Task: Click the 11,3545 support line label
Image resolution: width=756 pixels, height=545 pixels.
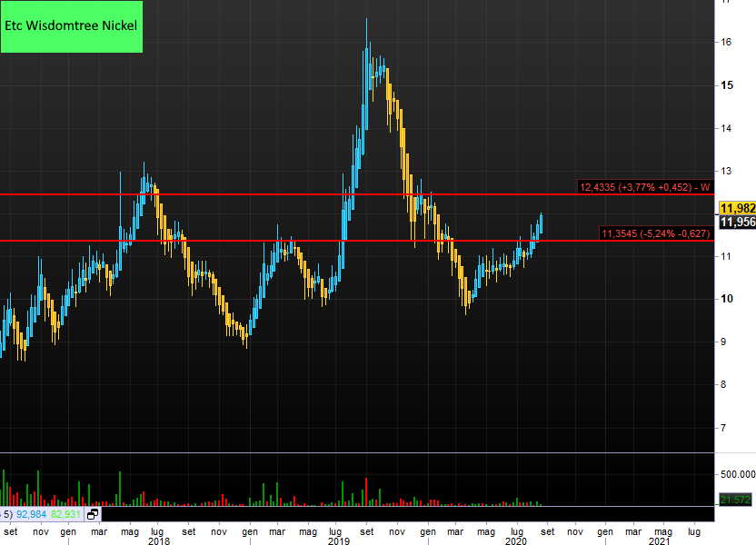Action: coord(654,234)
